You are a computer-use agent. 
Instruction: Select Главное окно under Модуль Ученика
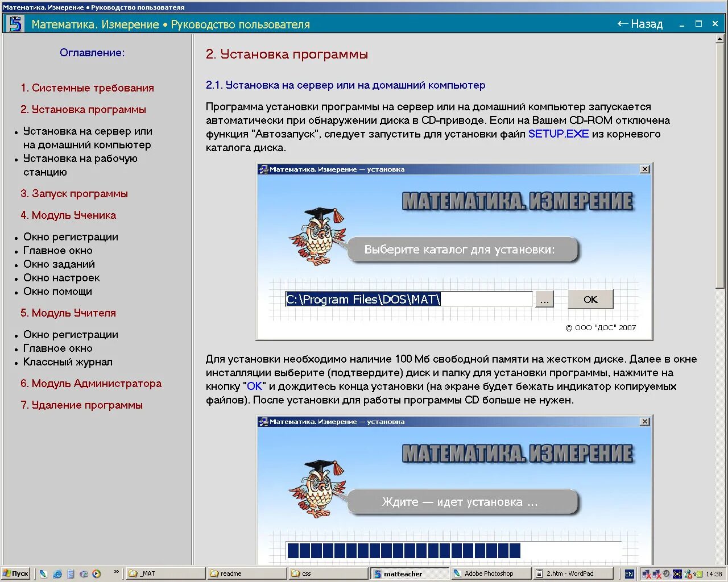coord(57,251)
